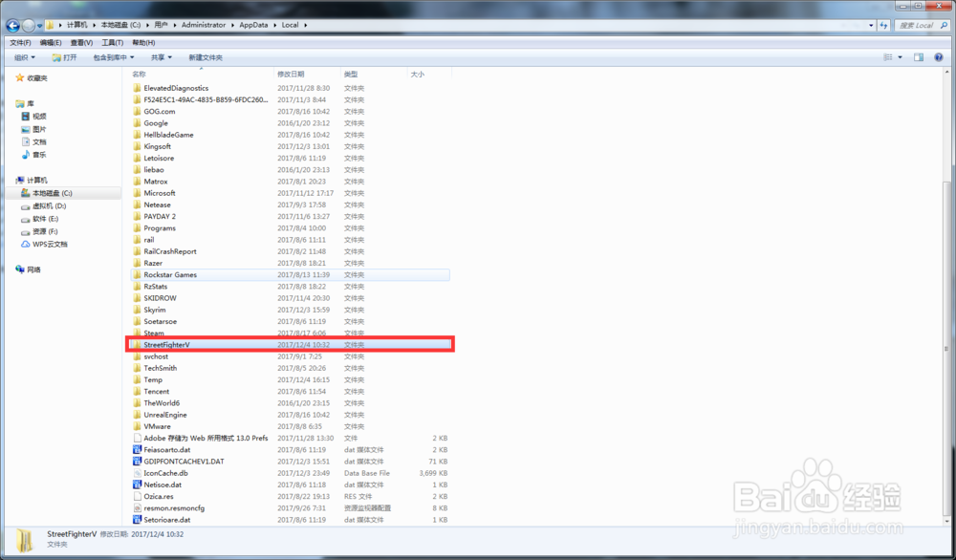Click the 新建文件夹 button

[206, 57]
